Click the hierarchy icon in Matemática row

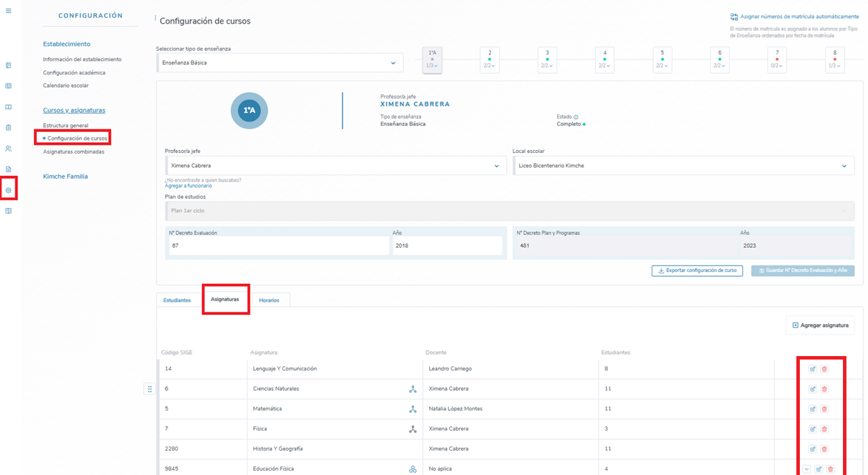[412, 409]
